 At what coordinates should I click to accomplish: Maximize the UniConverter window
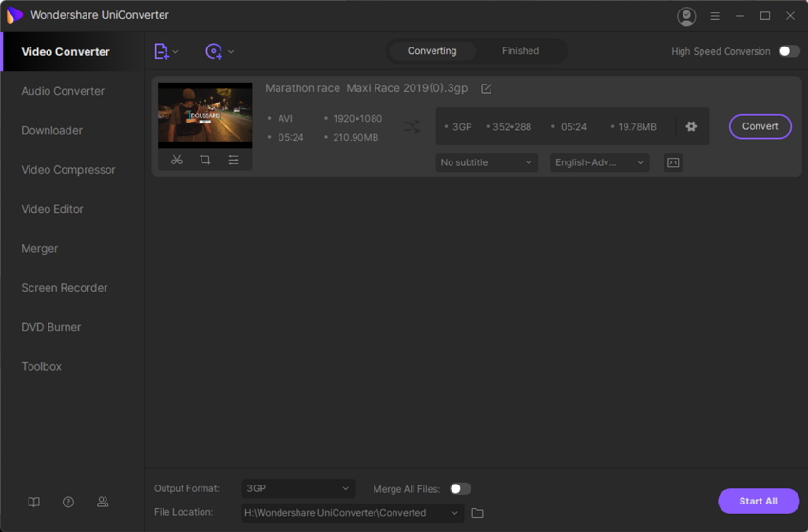765,16
